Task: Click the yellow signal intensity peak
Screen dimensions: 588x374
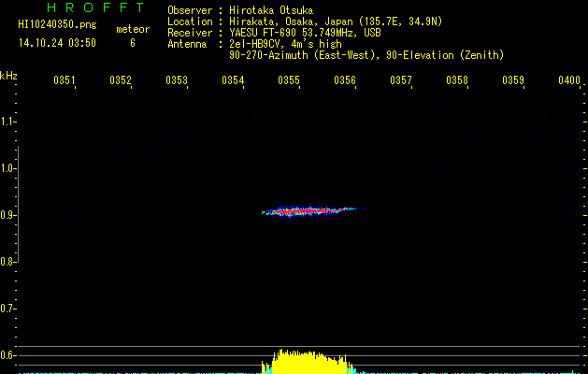Action: 308,362
